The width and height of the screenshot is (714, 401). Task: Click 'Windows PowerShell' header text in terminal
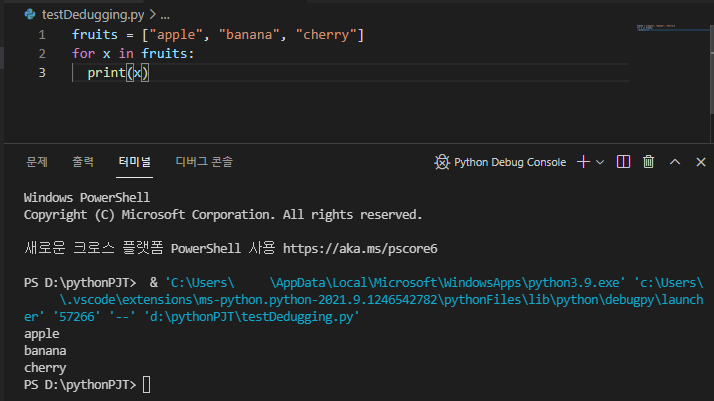[87, 198]
